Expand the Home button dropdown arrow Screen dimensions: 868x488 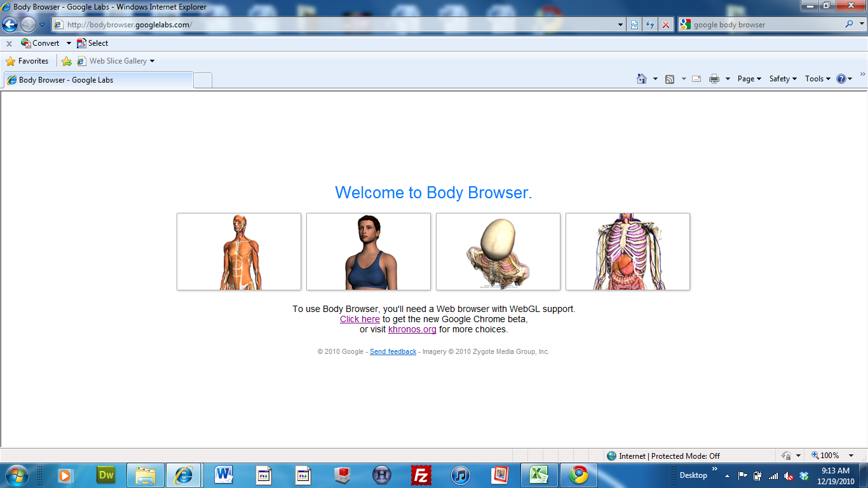(655, 79)
